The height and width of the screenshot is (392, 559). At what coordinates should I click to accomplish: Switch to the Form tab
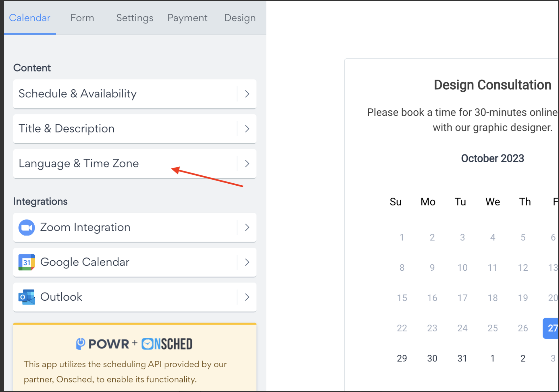(x=82, y=18)
